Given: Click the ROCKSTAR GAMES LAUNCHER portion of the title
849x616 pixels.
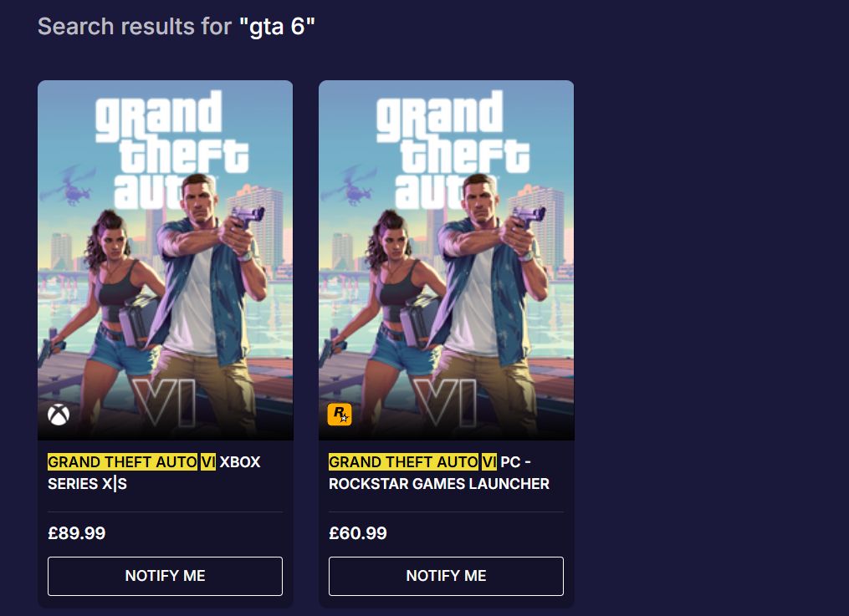Looking at the screenshot, I should [x=437, y=484].
